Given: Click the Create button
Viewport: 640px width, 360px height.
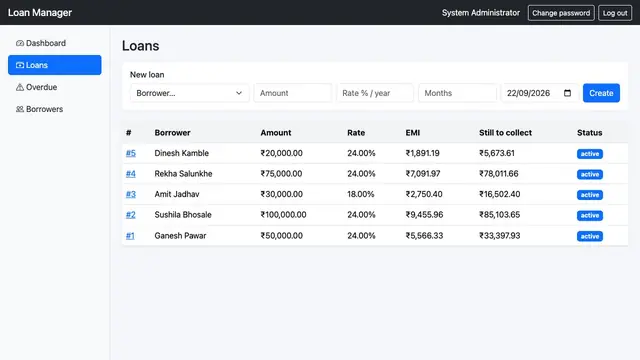Looking at the screenshot, I should [x=601, y=93].
